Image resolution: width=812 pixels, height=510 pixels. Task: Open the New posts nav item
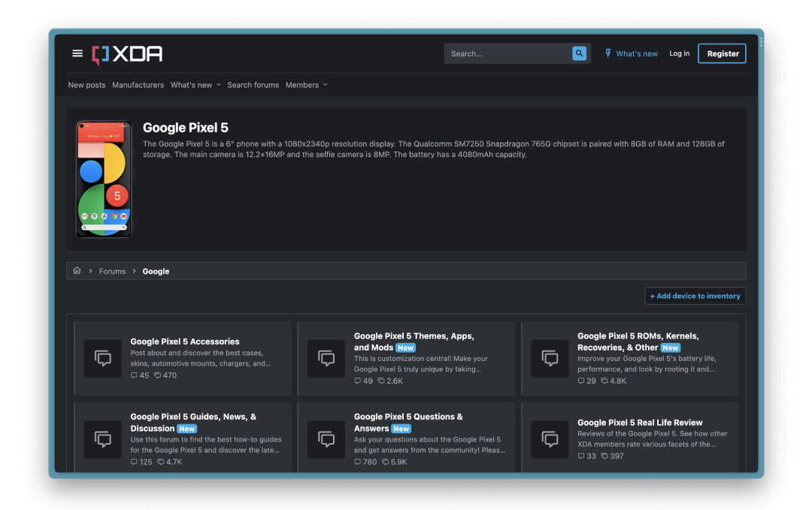pos(86,85)
